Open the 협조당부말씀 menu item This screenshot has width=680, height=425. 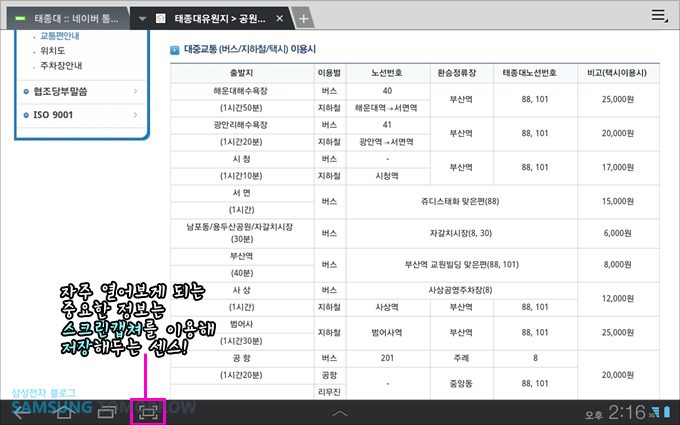82,92
